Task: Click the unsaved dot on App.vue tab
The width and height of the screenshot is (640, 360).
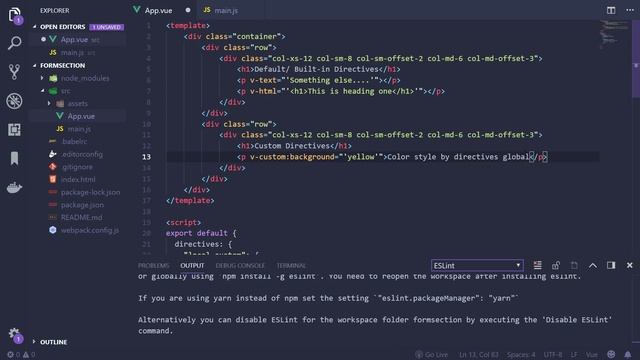Action: 188,10
